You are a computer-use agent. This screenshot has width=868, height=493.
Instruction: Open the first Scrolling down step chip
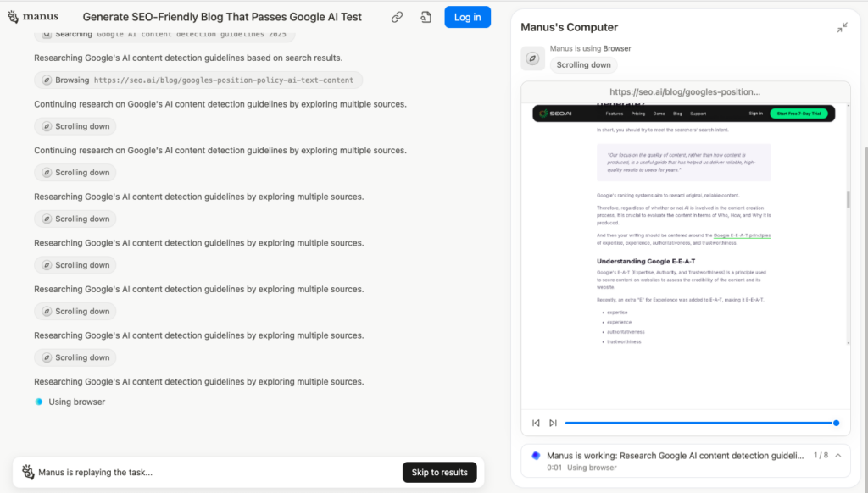point(75,126)
